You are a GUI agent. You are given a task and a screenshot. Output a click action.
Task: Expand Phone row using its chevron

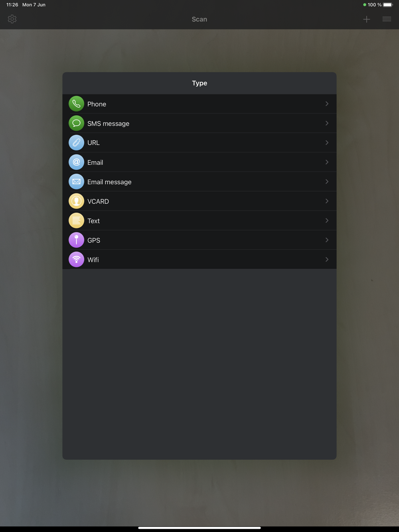pos(327,104)
